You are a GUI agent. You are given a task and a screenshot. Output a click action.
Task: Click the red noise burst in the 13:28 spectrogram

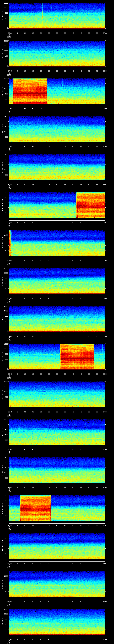[30, 91]
